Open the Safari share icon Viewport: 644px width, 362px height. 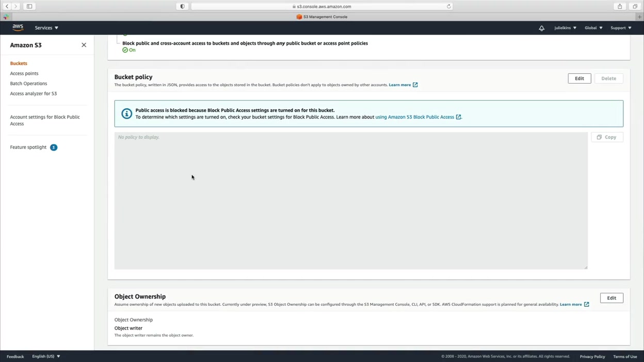pyautogui.click(x=620, y=6)
